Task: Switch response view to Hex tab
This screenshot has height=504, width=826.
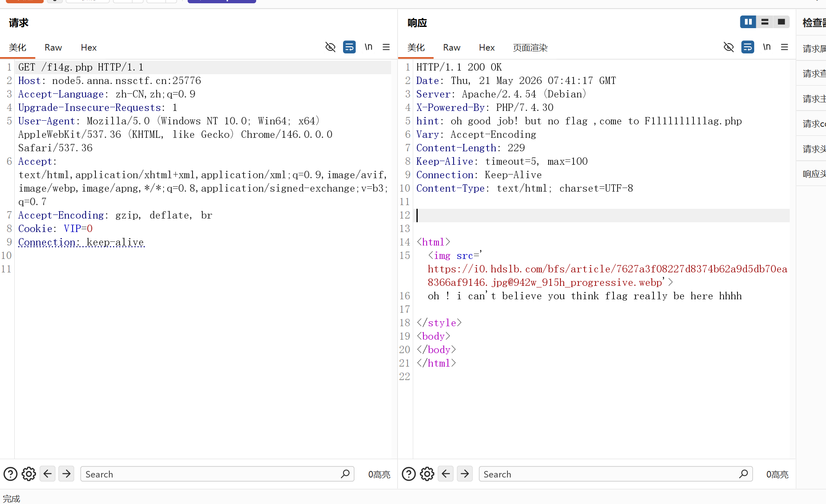Action: 487,48
